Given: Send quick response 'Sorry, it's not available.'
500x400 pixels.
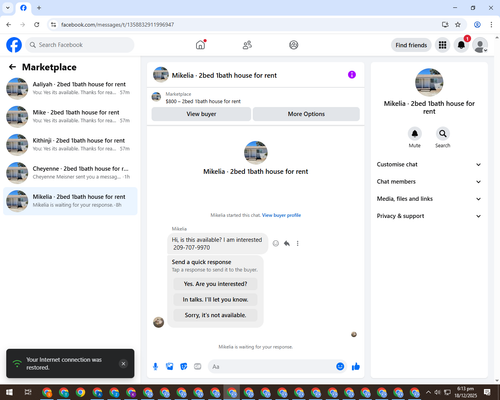Looking at the screenshot, I should pos(215,315).
